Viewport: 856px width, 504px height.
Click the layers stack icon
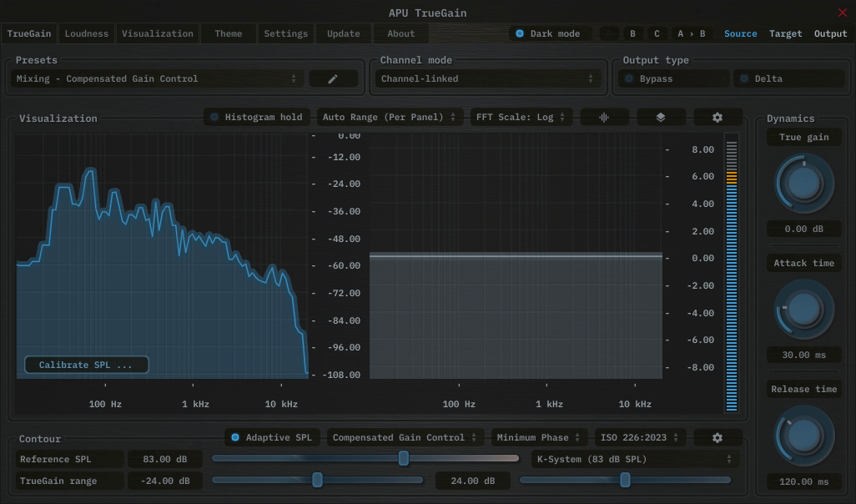click(661, 118)
